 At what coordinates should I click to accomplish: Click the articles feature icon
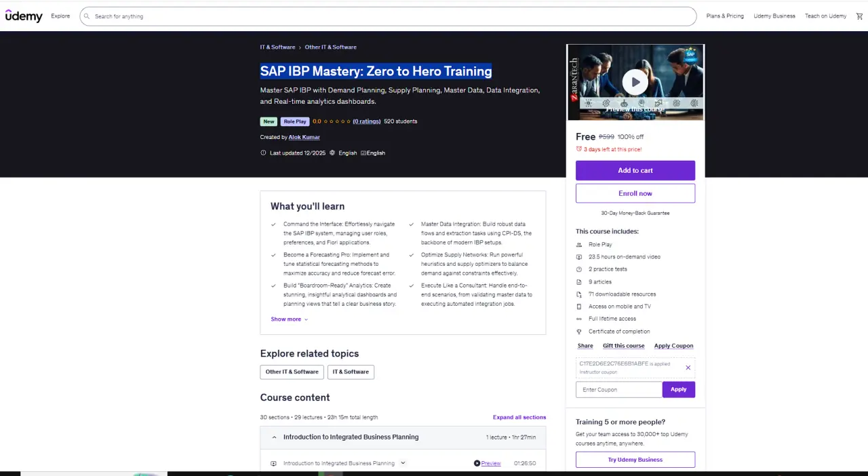click(x=578, y=282)
